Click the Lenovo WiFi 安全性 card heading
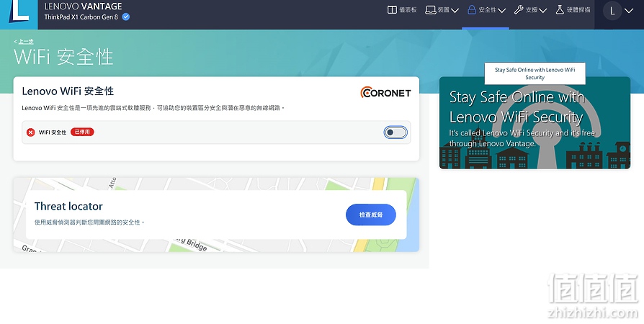The image size is (644, 324). point(68,91)
